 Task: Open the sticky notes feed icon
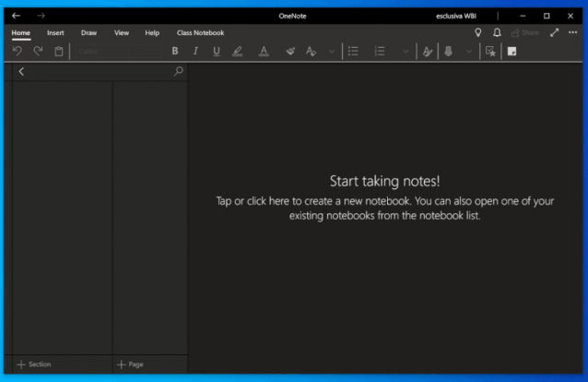click(x=512, y=52)
